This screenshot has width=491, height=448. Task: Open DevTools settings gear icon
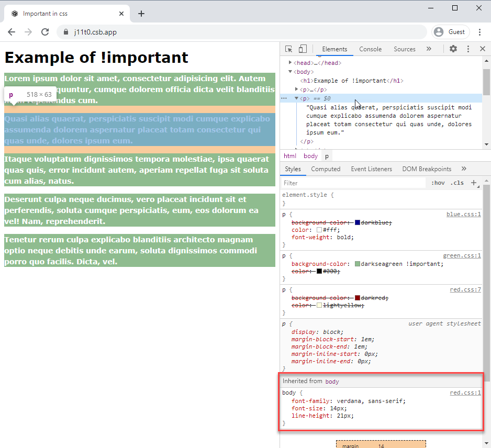click(453, 49)
